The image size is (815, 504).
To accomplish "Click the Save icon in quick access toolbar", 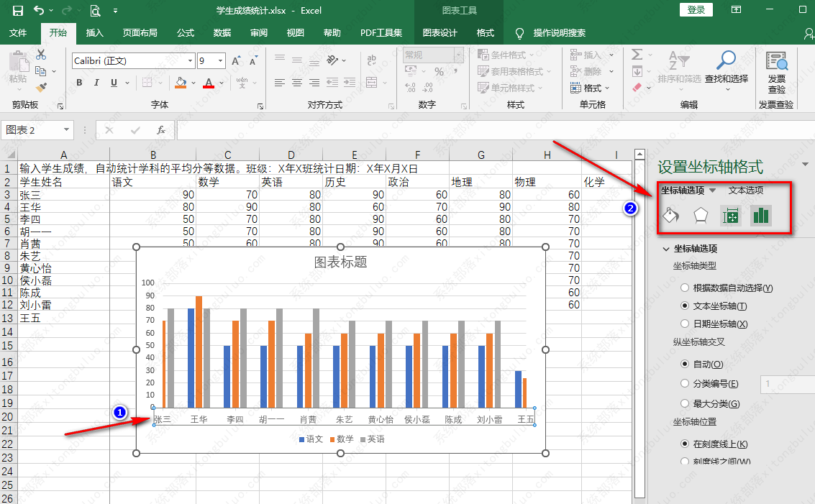I will pos(18,10).
